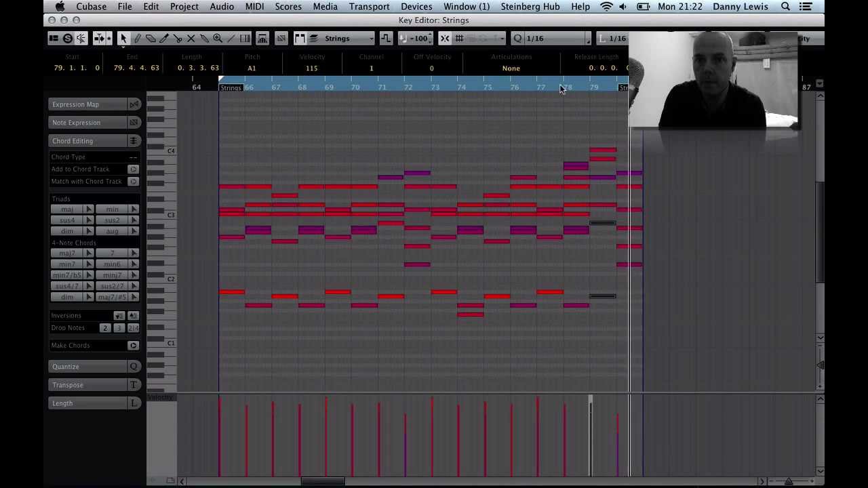Select the Time Warp tool
The height and width of the screenshot is (488, 868).
(x=245, y=39)
